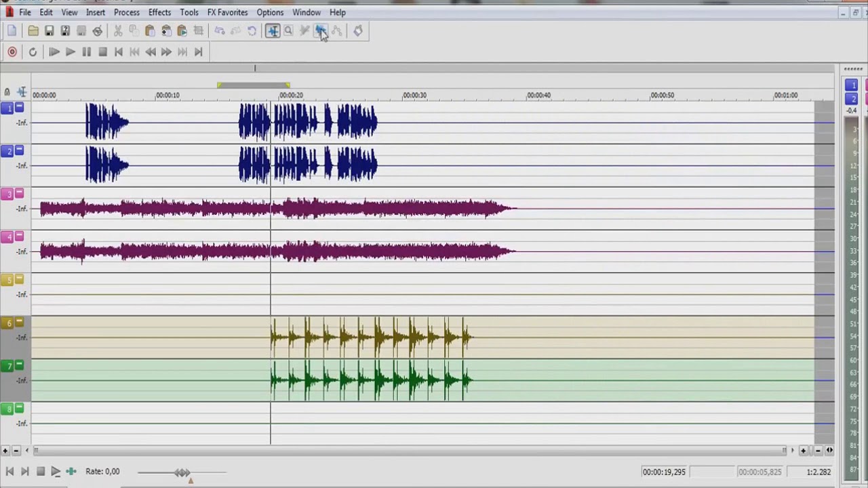The image size is (868, 488).
Task: Click bottom-left plus zoom button
Action: [x=5, y=450]
